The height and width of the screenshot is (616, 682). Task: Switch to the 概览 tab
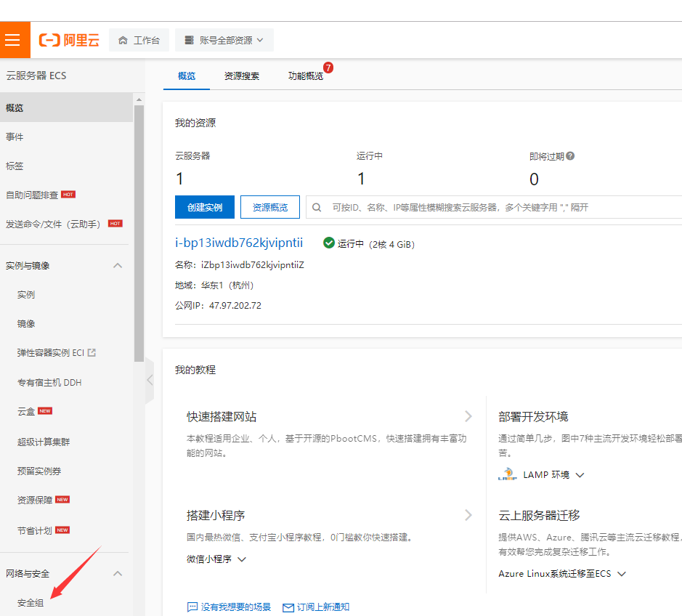(187, 76)
